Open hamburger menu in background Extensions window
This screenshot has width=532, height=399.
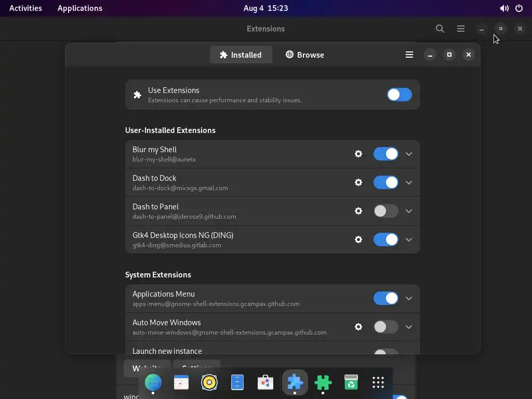coord(460,29)
